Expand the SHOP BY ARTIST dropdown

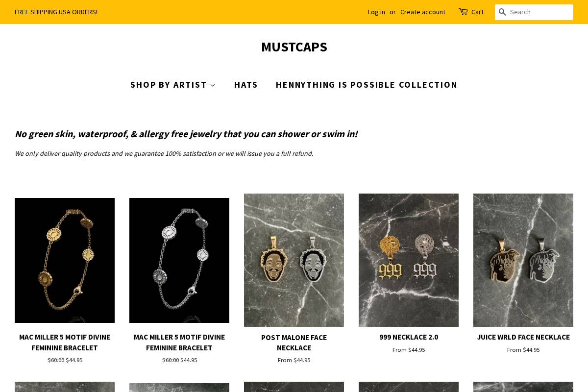(x=169, y=84)
